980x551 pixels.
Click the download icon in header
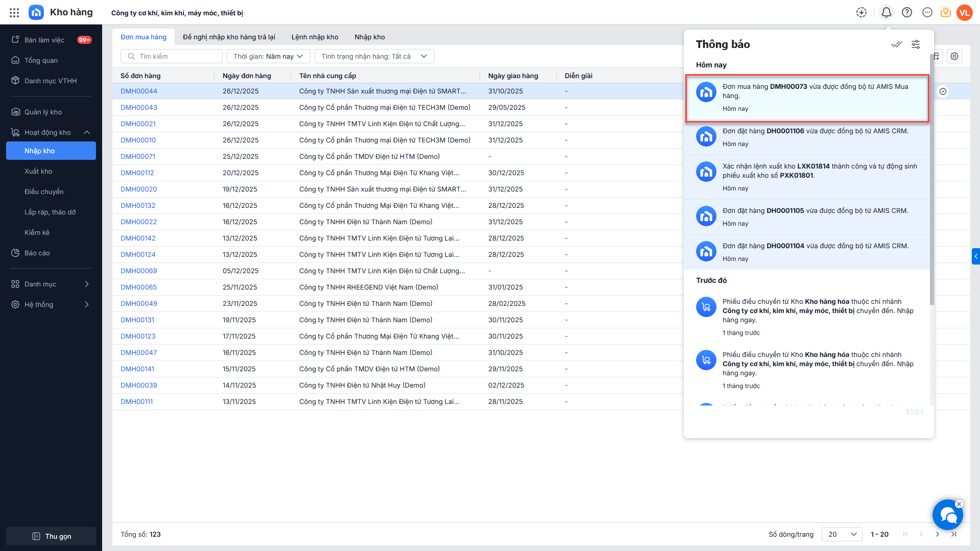point(861,13)
